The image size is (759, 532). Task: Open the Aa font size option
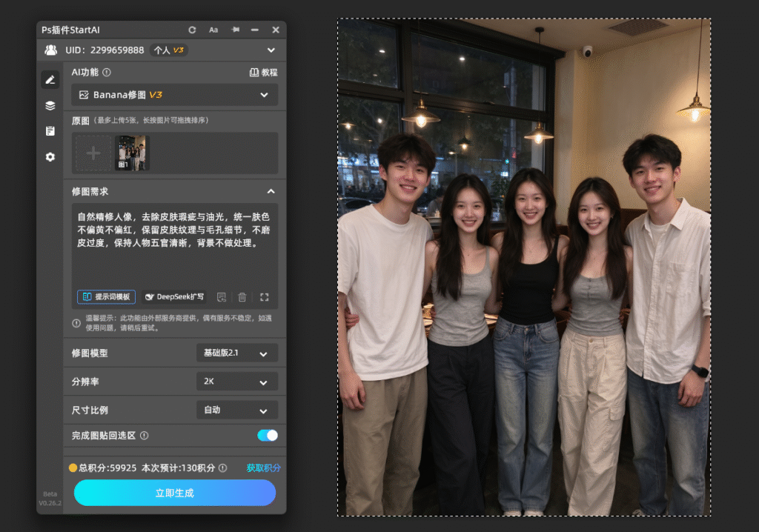(213, 30)
